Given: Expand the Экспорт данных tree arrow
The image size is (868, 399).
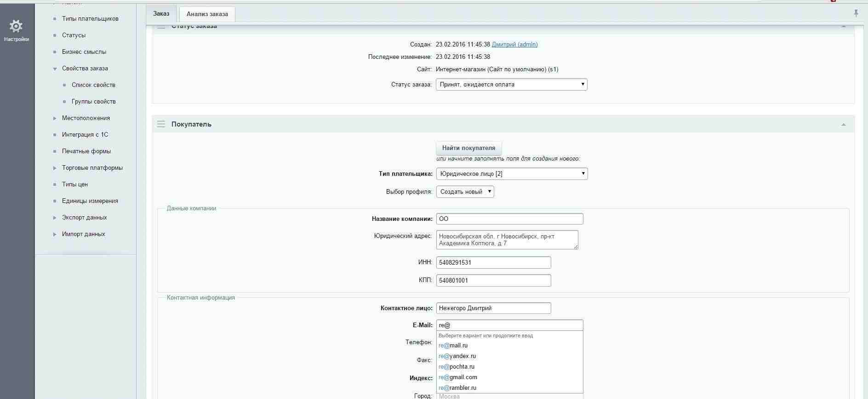Looking at the screenshot, I should coord(55,218).
